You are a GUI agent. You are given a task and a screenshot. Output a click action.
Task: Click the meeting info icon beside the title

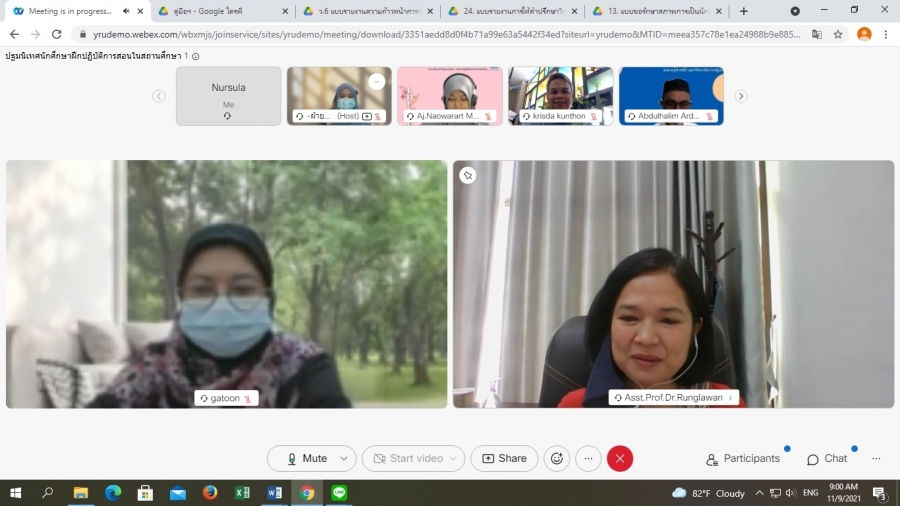[x=196, y=56]
